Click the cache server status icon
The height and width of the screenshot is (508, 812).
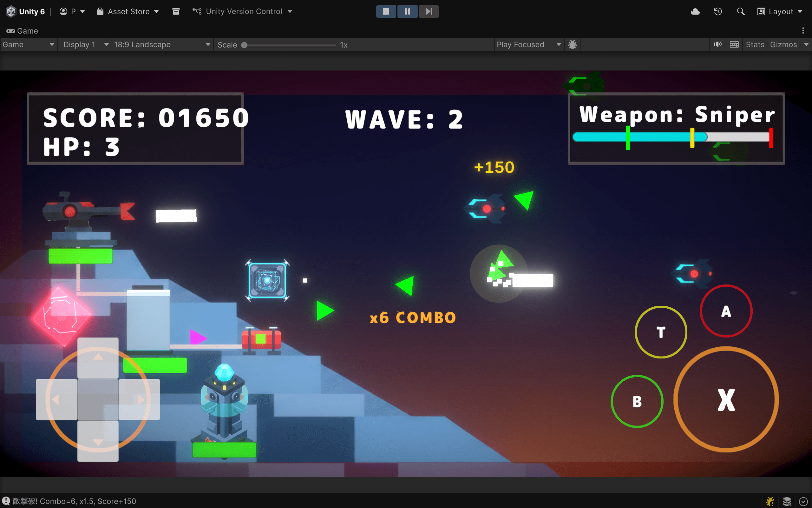pyautogui.click(x=787, y=502)
